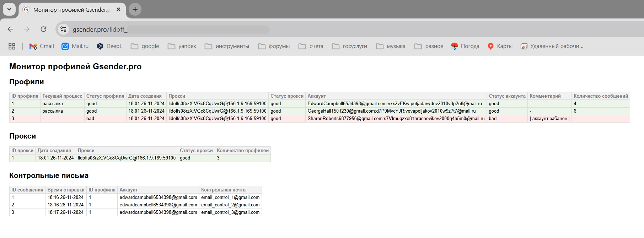The image size is (644, 238).
Task: Open a new tab with plus button
Action: [x=135, y=9]
